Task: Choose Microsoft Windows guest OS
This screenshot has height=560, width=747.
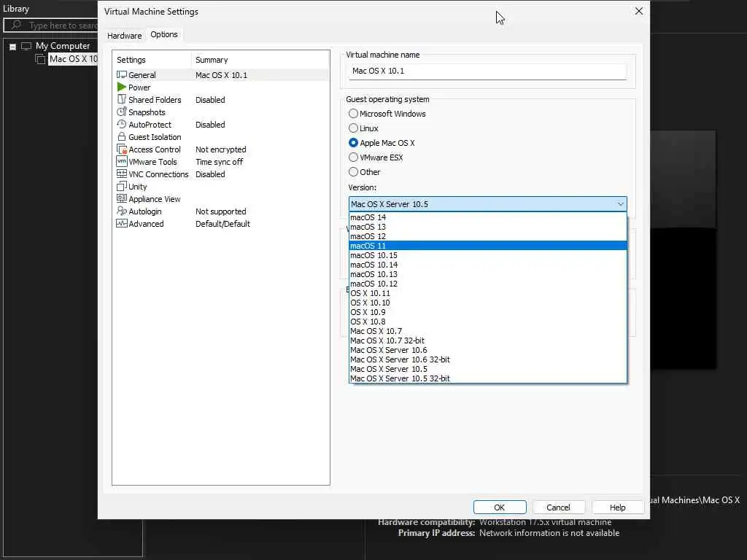Action: [353, 113]
